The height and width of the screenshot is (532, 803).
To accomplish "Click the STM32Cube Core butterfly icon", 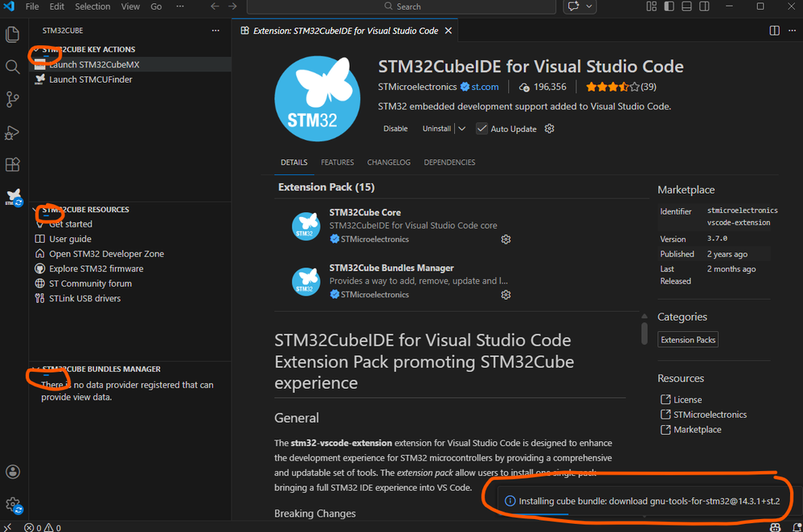I will 306,226.
